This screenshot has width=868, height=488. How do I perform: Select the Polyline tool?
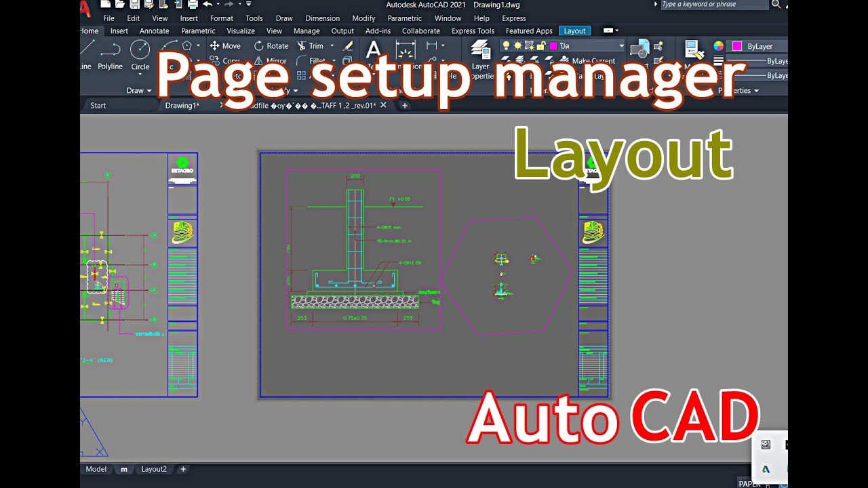click(x=110, y=56)
